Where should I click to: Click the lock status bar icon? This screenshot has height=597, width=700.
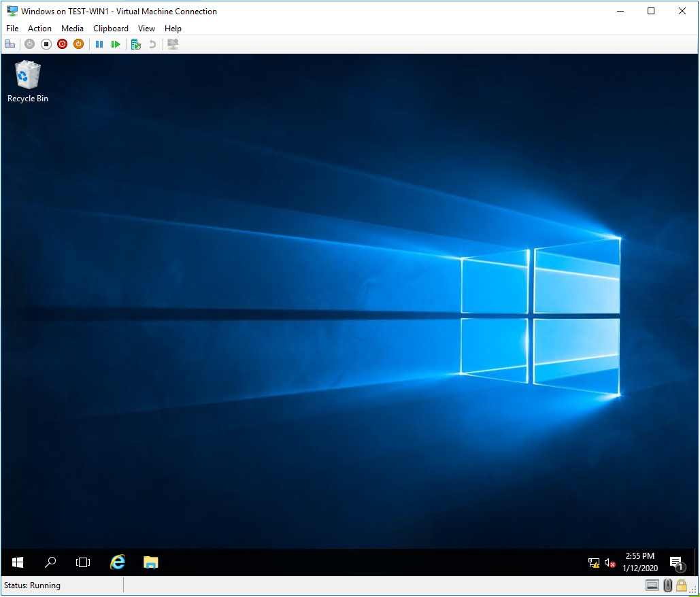pos(682,585)
